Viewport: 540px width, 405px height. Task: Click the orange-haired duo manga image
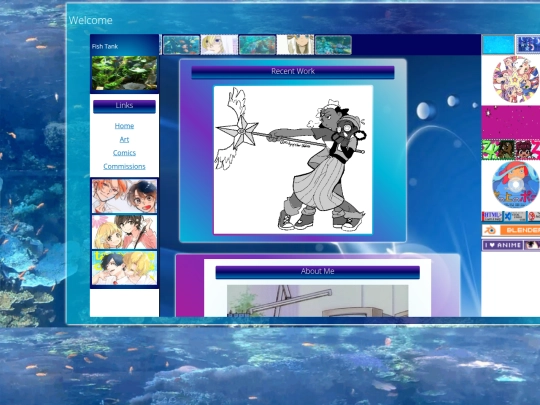(x=124, y=196)
